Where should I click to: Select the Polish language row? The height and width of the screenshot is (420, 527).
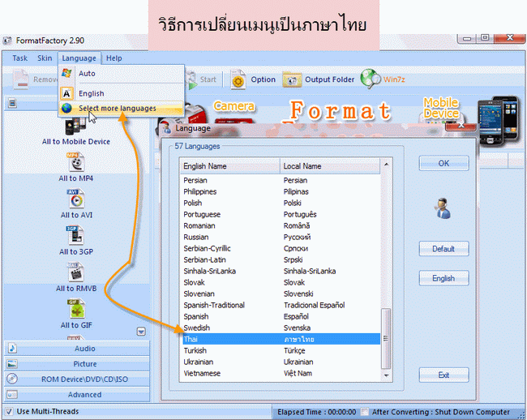point(281,203)
